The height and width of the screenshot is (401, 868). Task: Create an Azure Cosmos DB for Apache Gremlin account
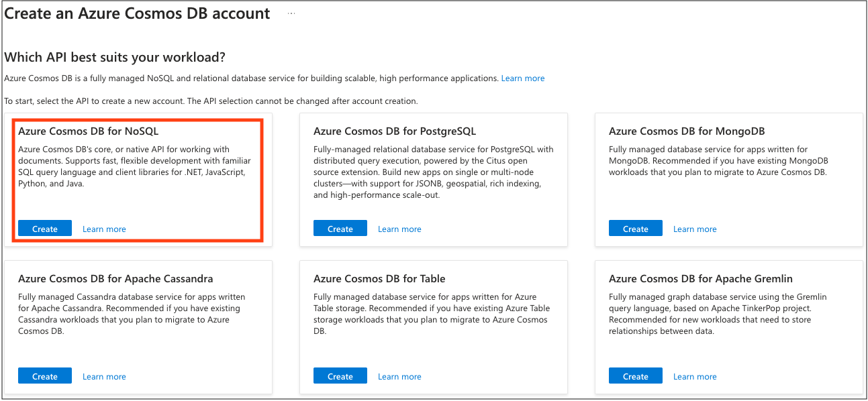coord(636,376)
